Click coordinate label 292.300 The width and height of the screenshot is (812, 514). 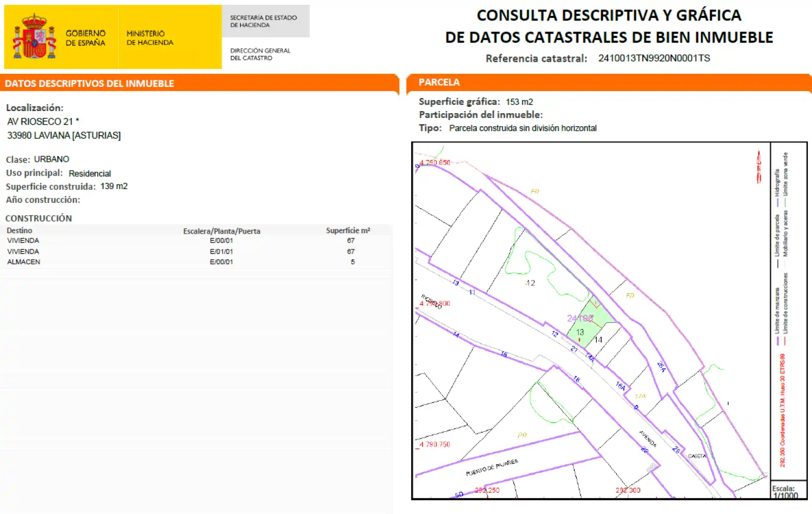(628, 490)
